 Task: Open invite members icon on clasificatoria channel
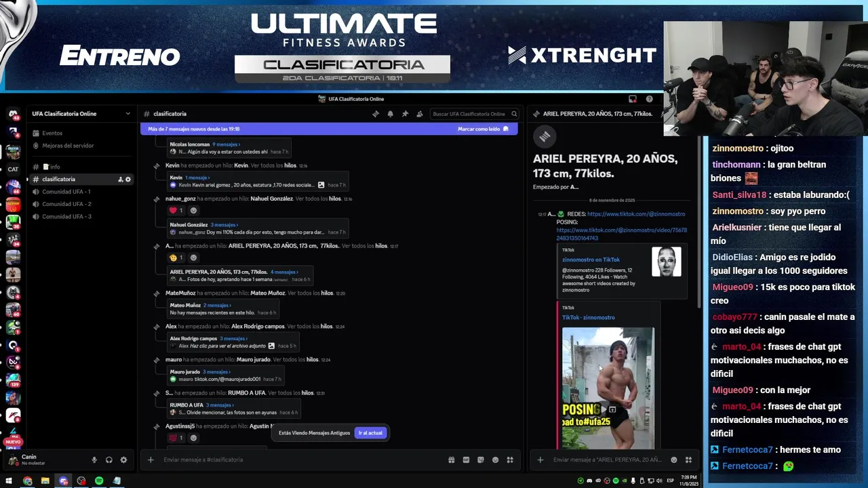click(121, 180)
